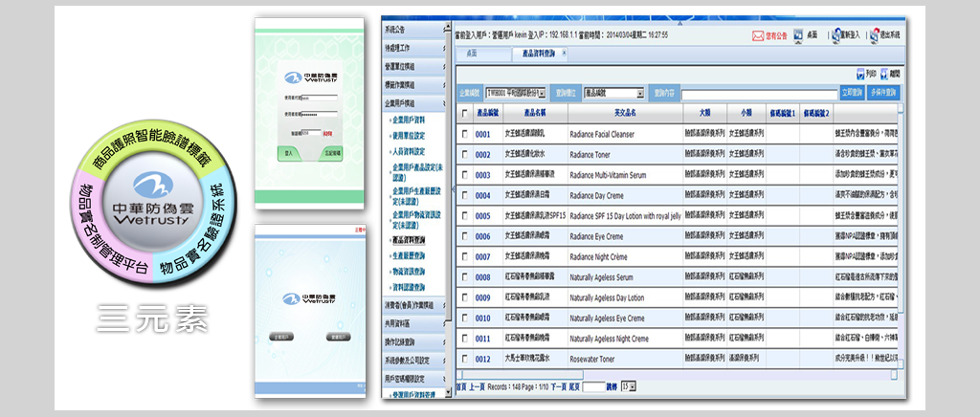
Task: Click the 'Radiance Eye Creme' cell
Action: pyautogui.click(x=625, y=236)
